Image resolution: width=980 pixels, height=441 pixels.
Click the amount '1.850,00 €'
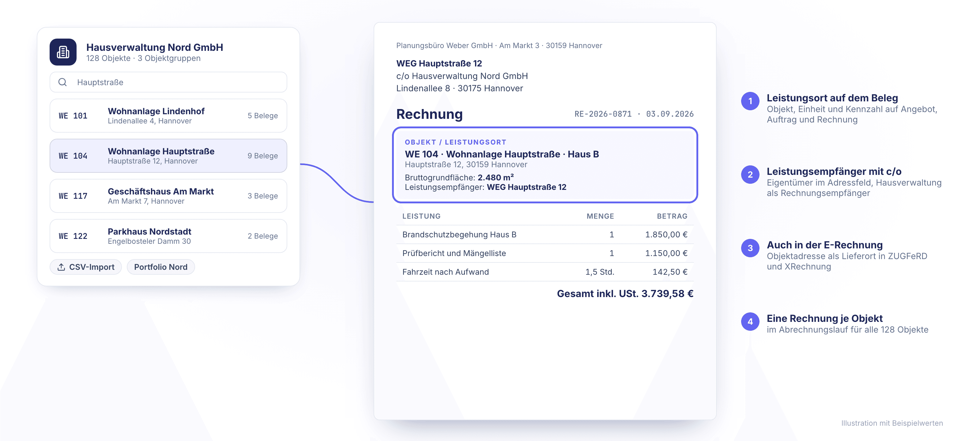pos(666,234)
